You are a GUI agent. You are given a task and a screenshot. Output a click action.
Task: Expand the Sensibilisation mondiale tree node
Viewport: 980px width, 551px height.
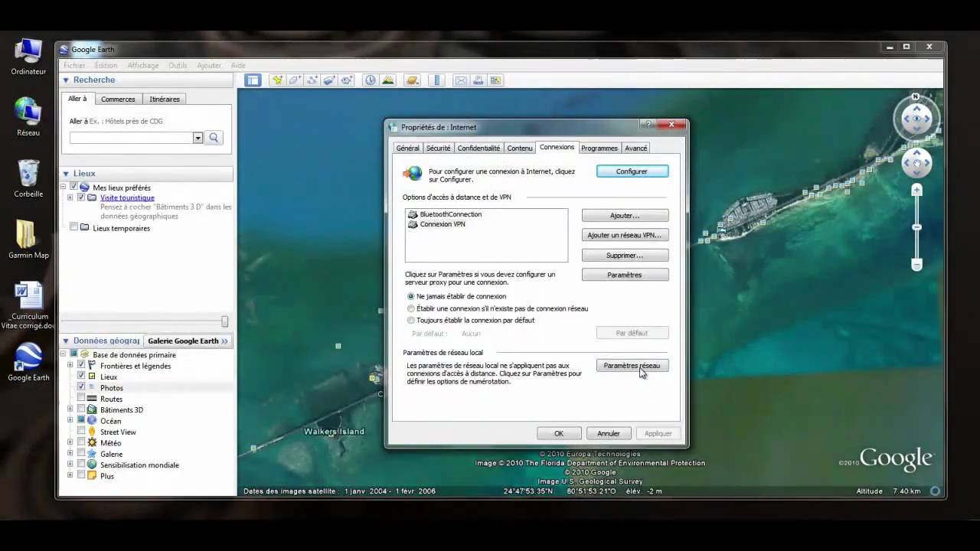point(70,465)
